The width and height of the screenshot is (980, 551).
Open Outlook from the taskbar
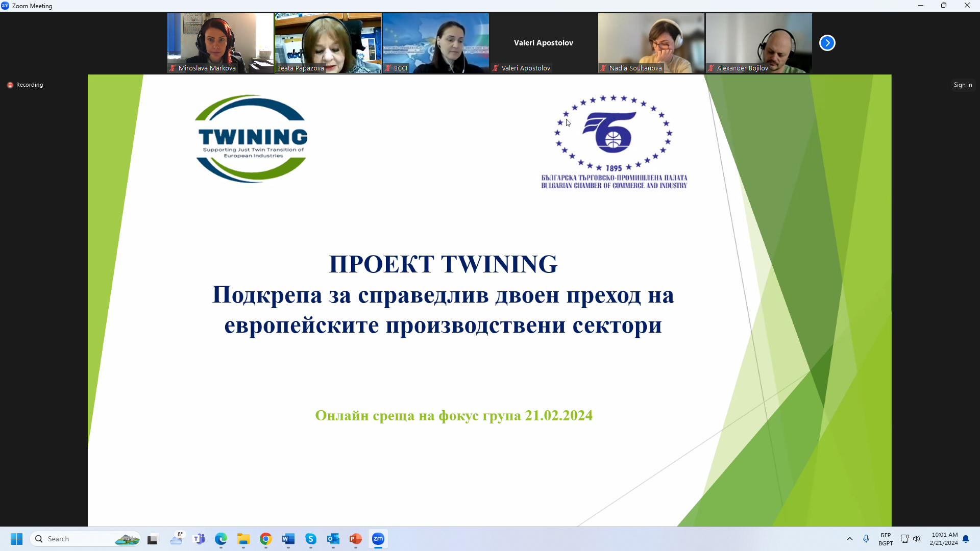pos(333,539)
